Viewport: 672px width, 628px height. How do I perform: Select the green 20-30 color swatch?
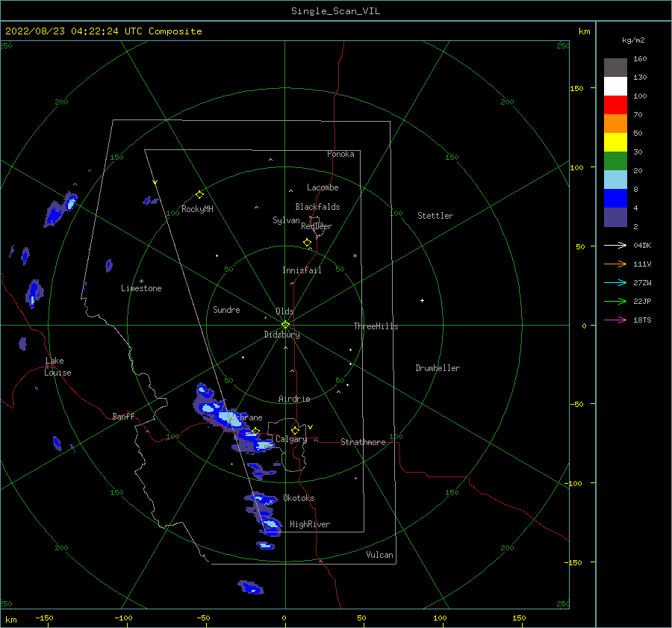[x=615, y=161]
